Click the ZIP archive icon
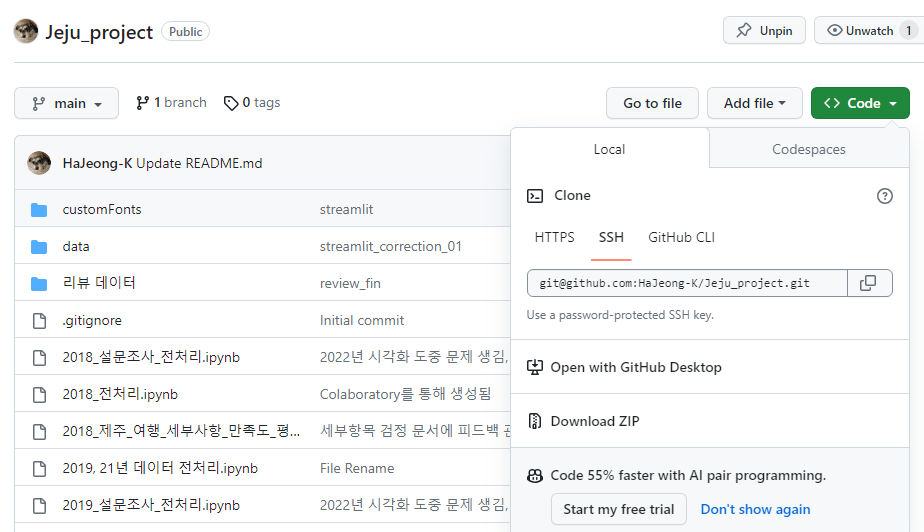This screenshot has width=924, height=532. (x=534, y=421)
